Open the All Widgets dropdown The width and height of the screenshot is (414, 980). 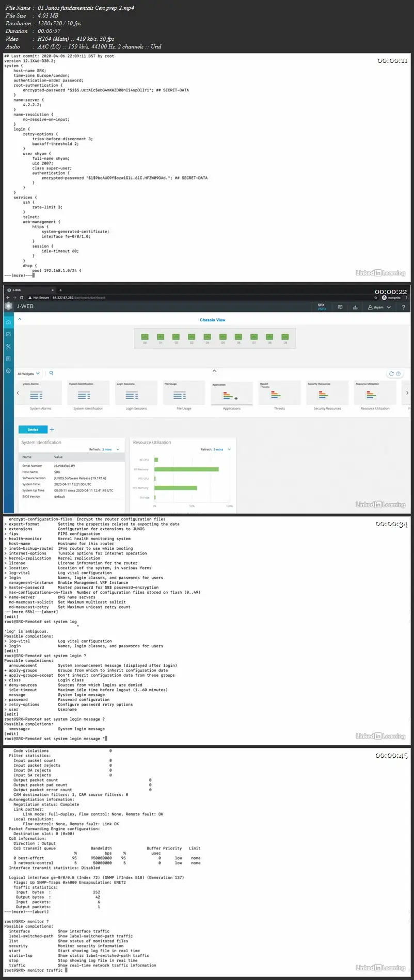(x=28, y=373)
